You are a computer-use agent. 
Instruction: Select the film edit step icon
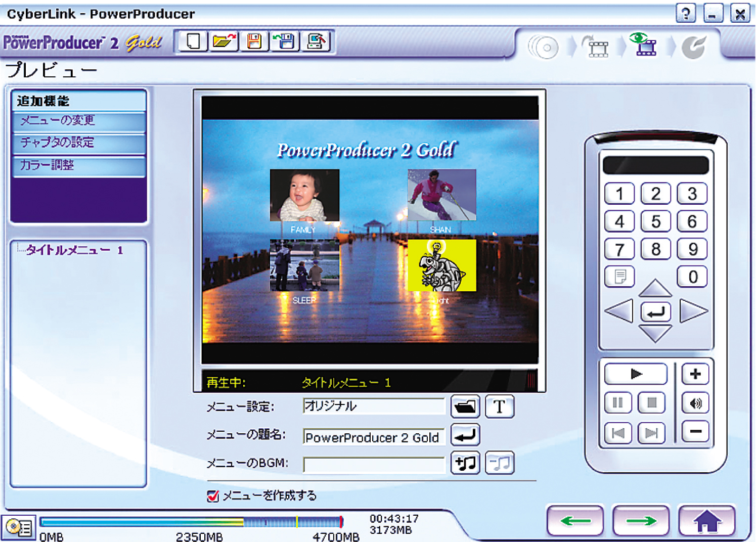(x=596, y=47)
